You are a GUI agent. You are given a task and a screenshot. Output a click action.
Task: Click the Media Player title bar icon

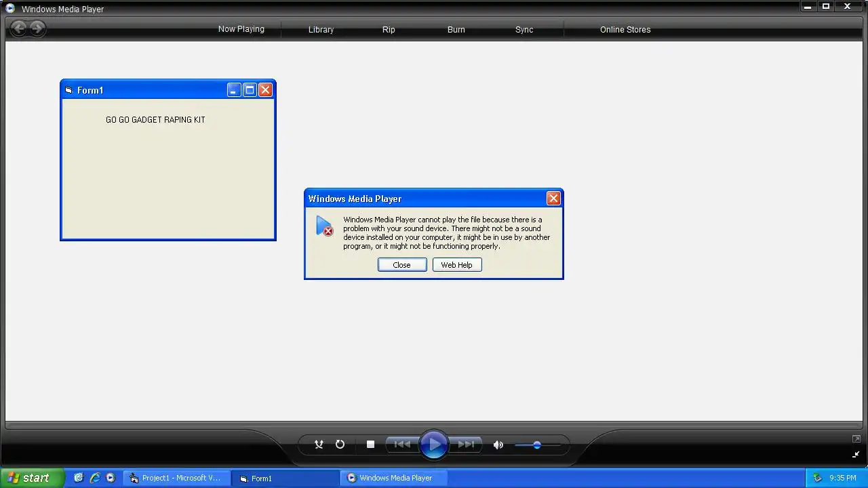pyautogui.click(x=10, y=9)
